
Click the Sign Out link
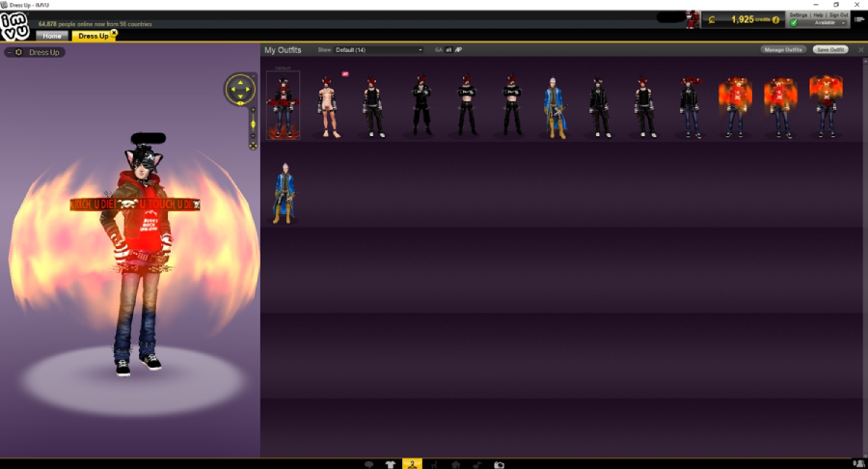coord(838,14)
